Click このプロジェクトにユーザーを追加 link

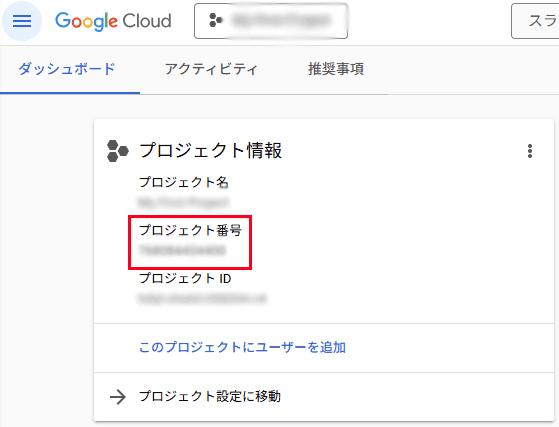(x=242, y=347)
